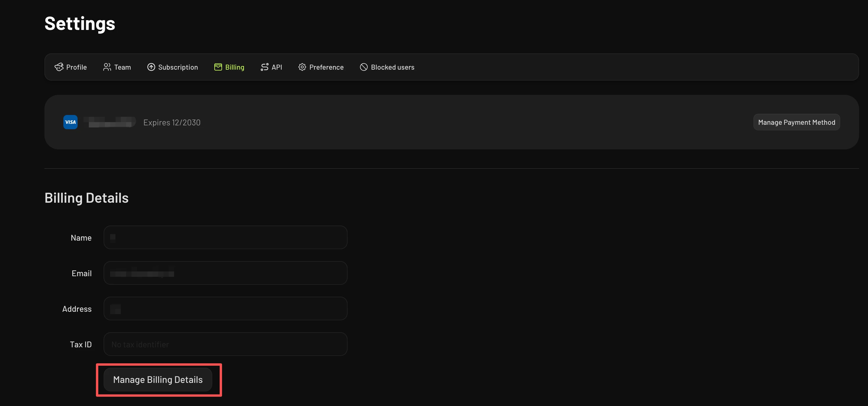Click the Visa card logo

pyautogui.click(x=70, y=122)
